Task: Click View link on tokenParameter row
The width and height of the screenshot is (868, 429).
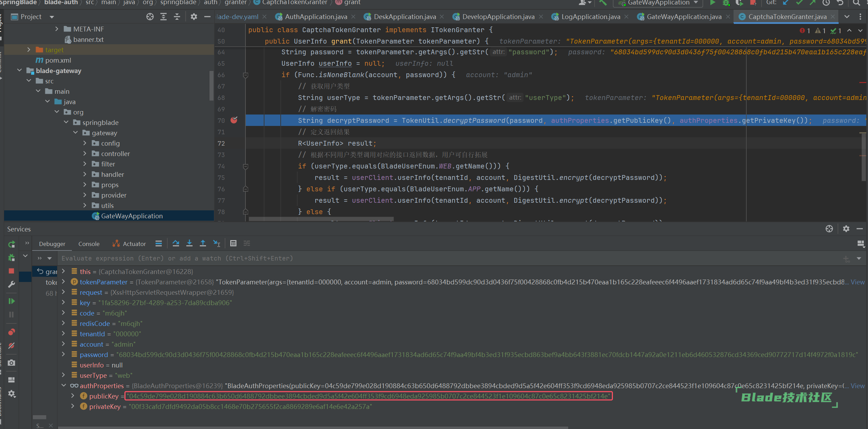Action: point(857,282)
